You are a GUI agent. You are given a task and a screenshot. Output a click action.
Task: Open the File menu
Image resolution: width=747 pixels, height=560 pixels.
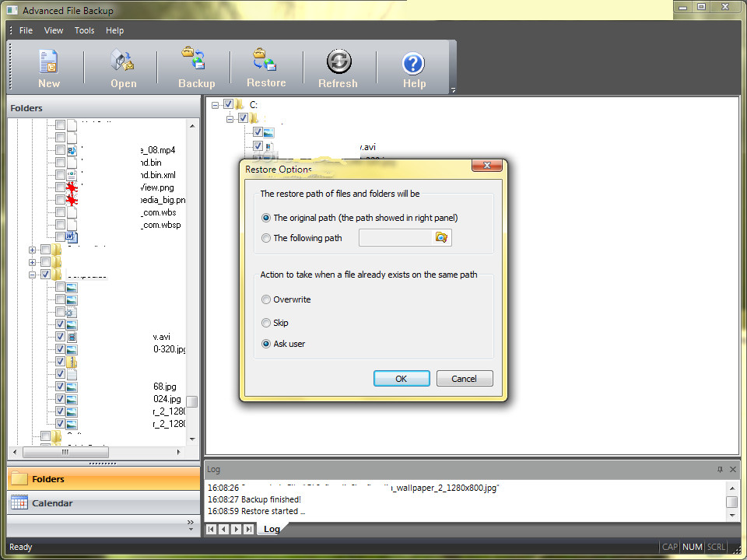point(26,30)
